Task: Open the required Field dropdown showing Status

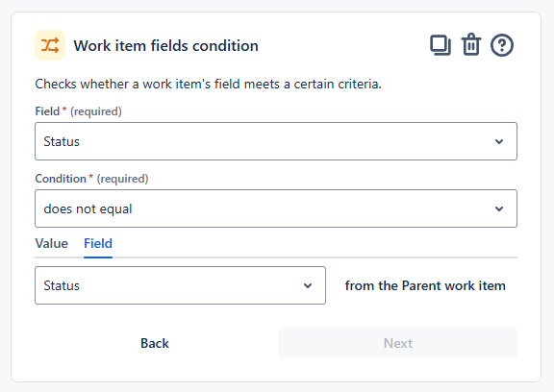Action: tap(276, 141)
